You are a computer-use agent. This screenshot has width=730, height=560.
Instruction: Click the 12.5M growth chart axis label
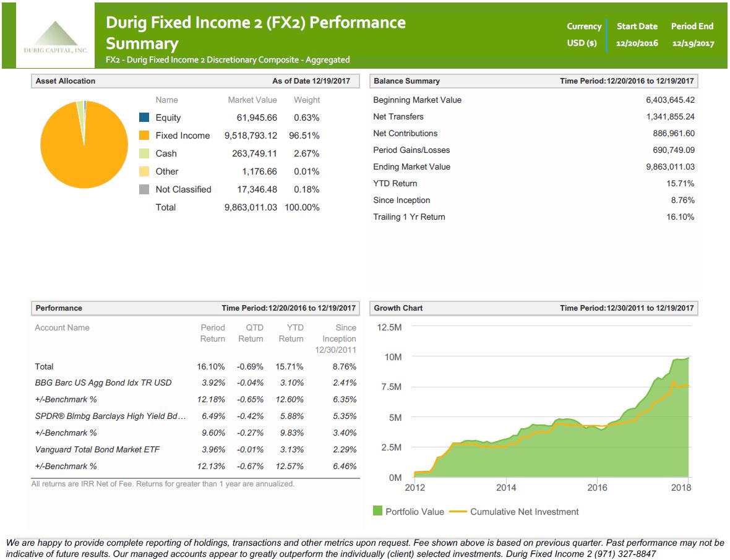pyautogui.click(x=389, y=327)
